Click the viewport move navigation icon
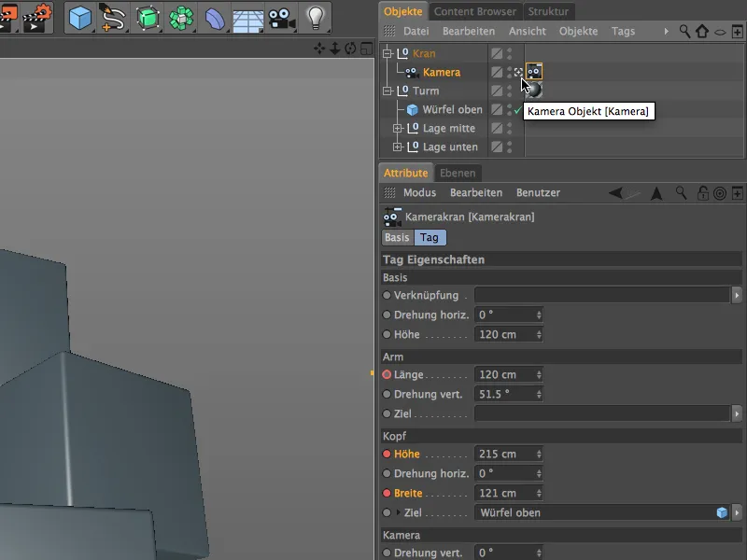This screenshot has width=747, height=560. pos(319,49)
